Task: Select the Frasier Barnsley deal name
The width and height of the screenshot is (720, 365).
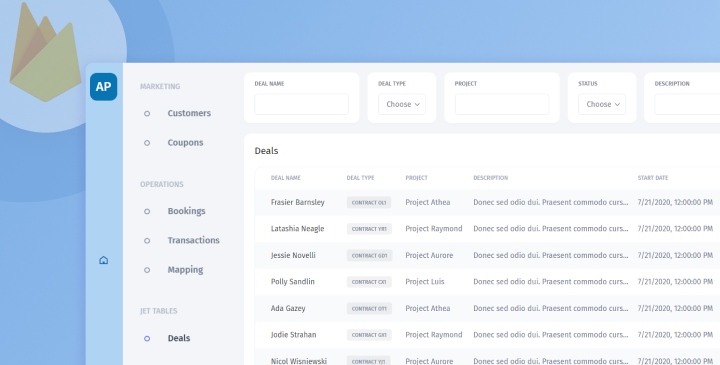Action: 298,202
